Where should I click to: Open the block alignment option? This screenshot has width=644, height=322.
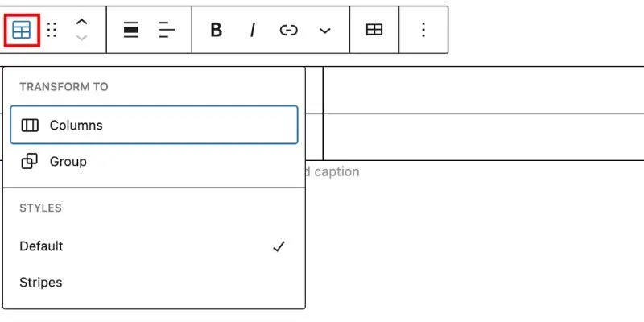click(131, 30)
